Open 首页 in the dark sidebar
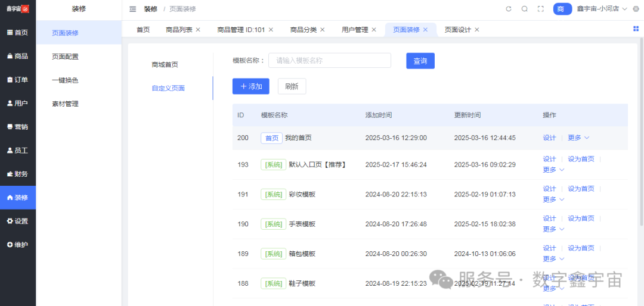The width and height of the screenshot is (644, 306). [18, 33]
